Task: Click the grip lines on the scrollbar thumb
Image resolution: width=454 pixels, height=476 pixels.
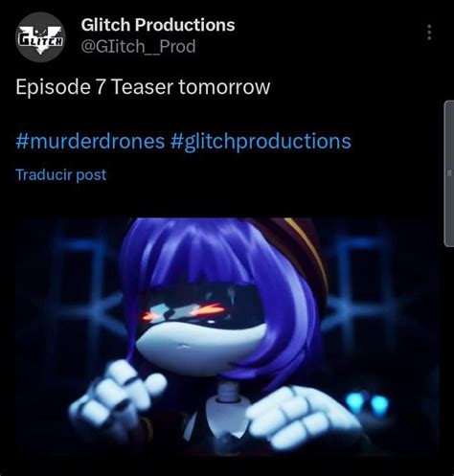Action: tap(450, 173)
